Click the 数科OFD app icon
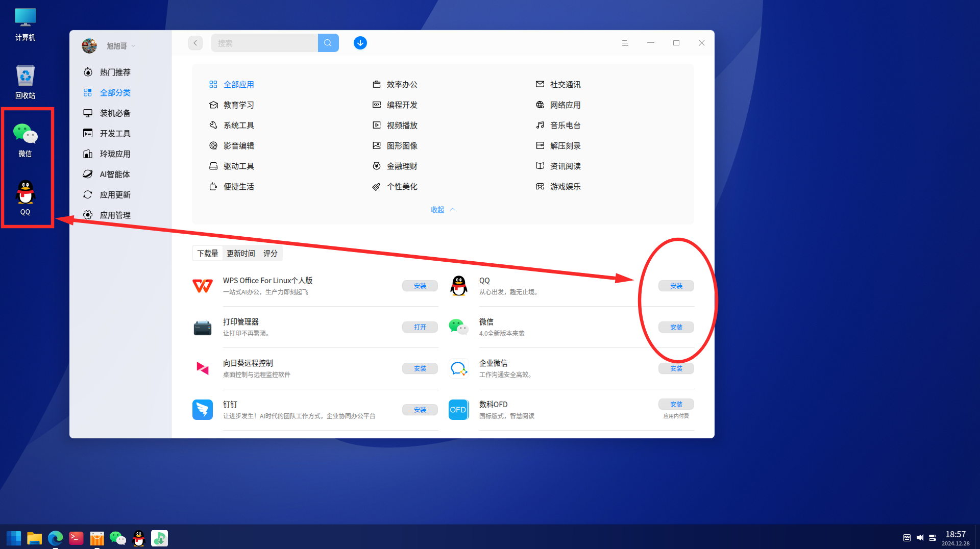Screen dimensions: 980x549 click(x=459, y=410)
